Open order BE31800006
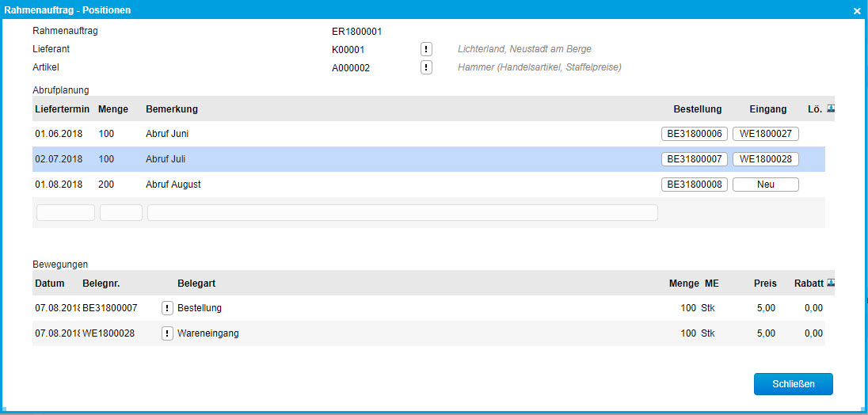 pyautogui.click(x=695, y=134)
